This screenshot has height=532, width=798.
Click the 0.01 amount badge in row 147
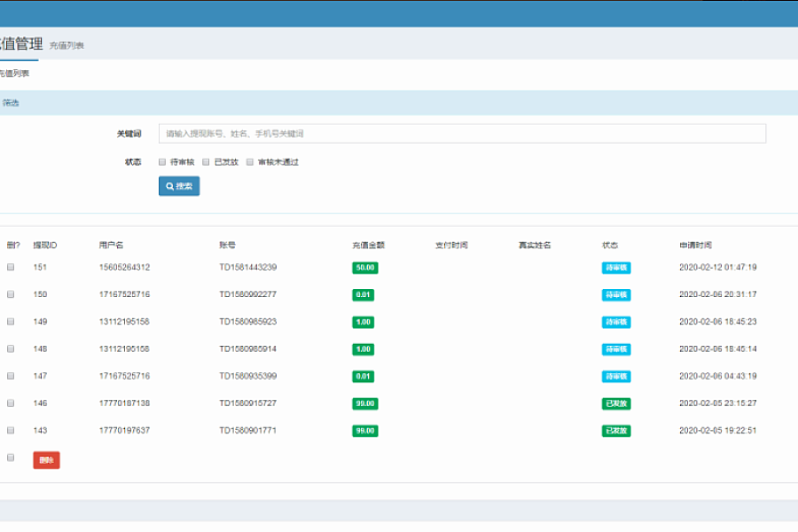coord(363,377)
